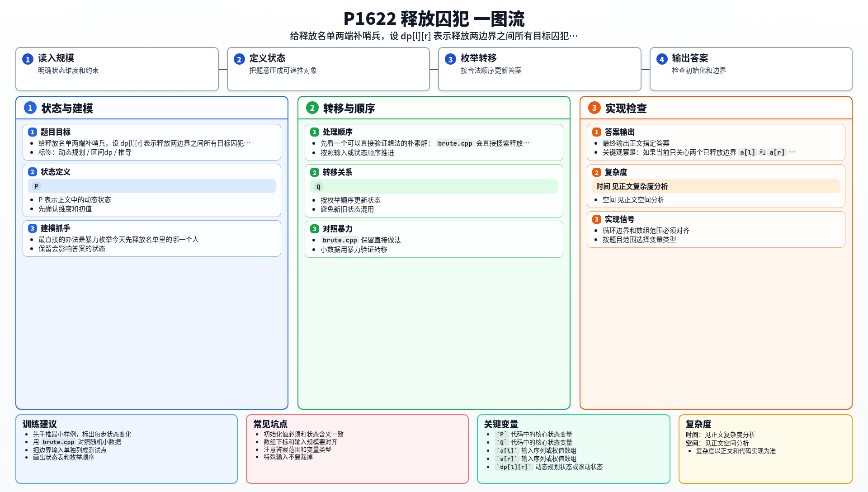Click the `a[l]` chip in 关键变量 list
868x492 pixels.
tap(507, 451)
